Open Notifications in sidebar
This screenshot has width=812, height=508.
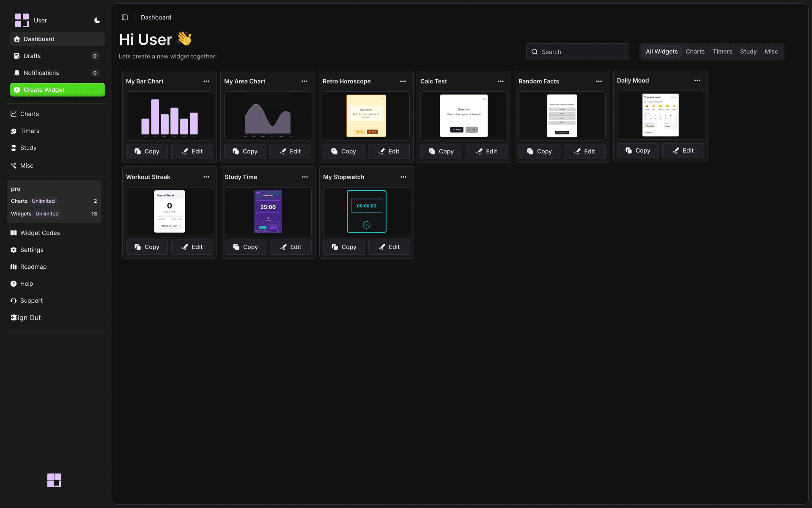[41, 73]
